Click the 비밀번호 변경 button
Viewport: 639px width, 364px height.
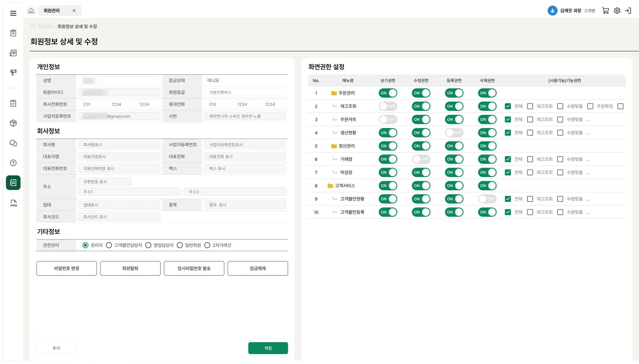coord(67,268)
